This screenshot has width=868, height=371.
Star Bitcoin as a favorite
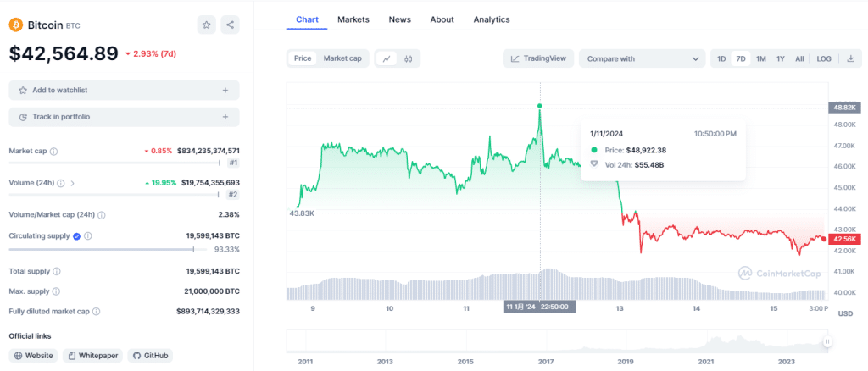[207, 25]
